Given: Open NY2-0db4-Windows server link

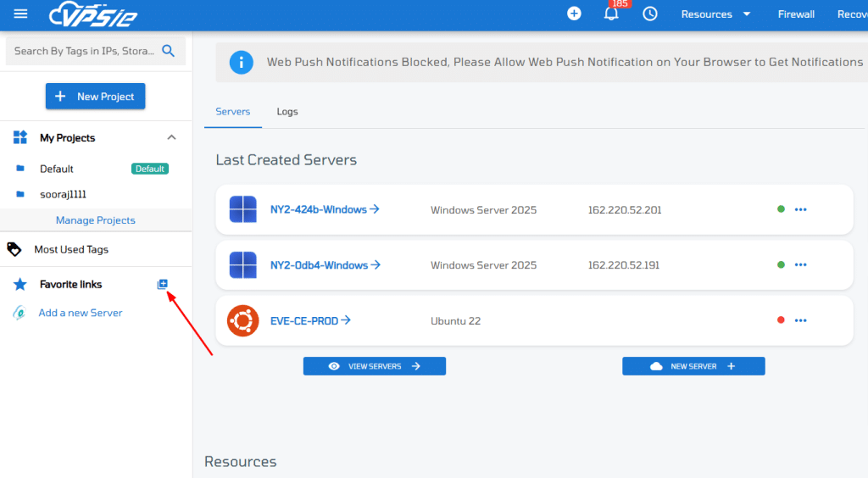Looking at the screenshot, I should [x=325, y=265].
